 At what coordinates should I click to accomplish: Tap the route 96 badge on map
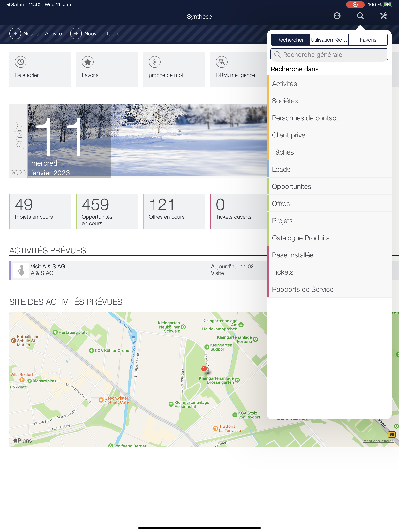[x=392, y=434]
